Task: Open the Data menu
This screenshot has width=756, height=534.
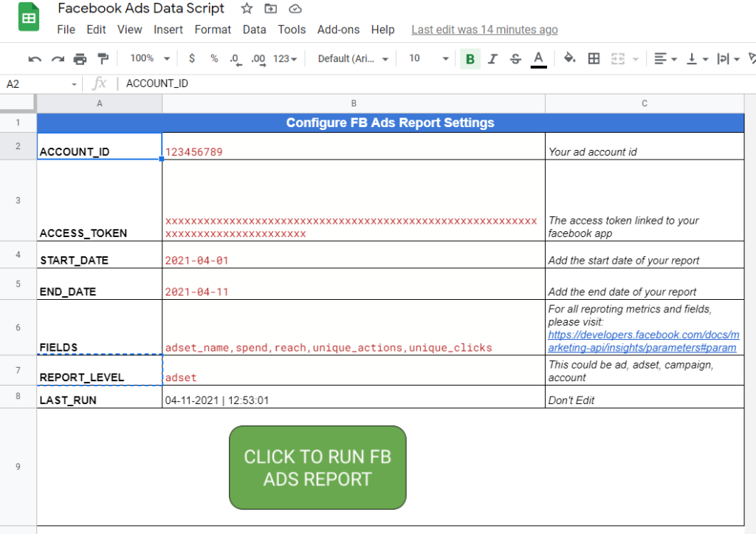Action: tap(255, 30)
